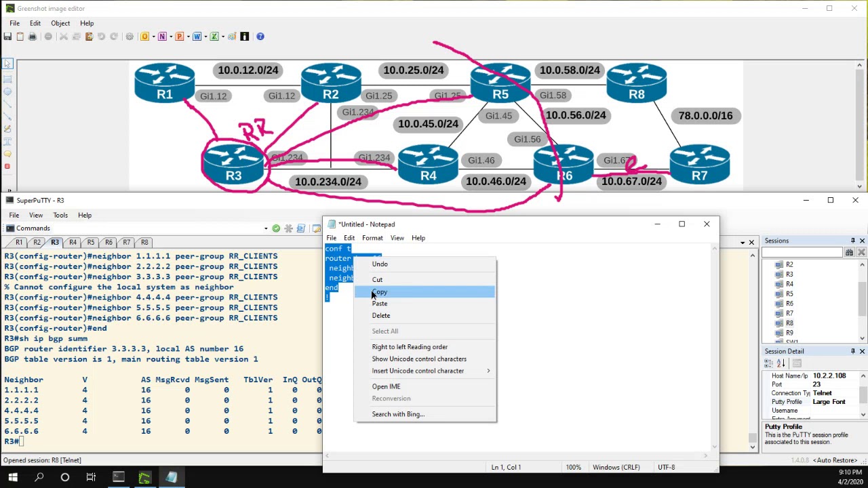This screenshot has width=868, height=488.
Task: Open the Object menu in Greenshot
Action: coord(60,23)
